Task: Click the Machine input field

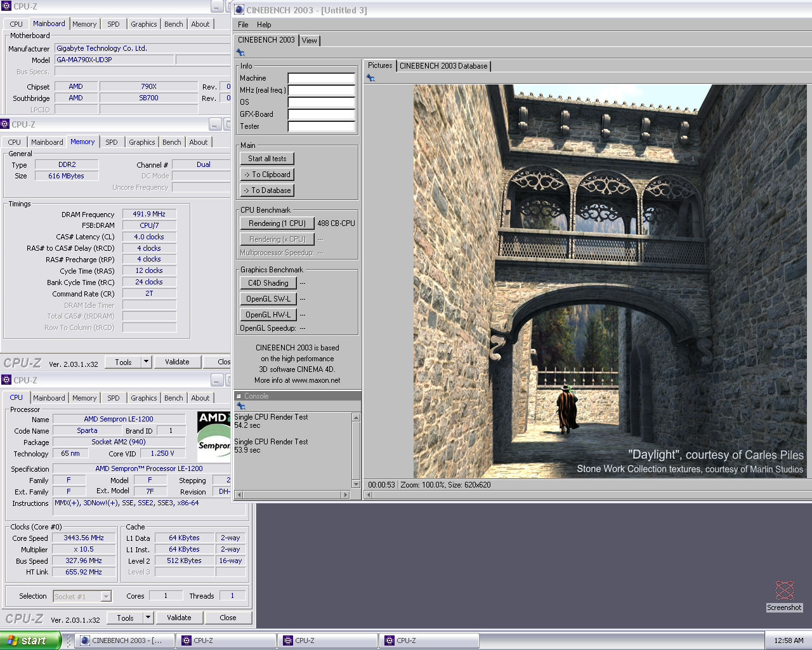Action: coord(322,78)
